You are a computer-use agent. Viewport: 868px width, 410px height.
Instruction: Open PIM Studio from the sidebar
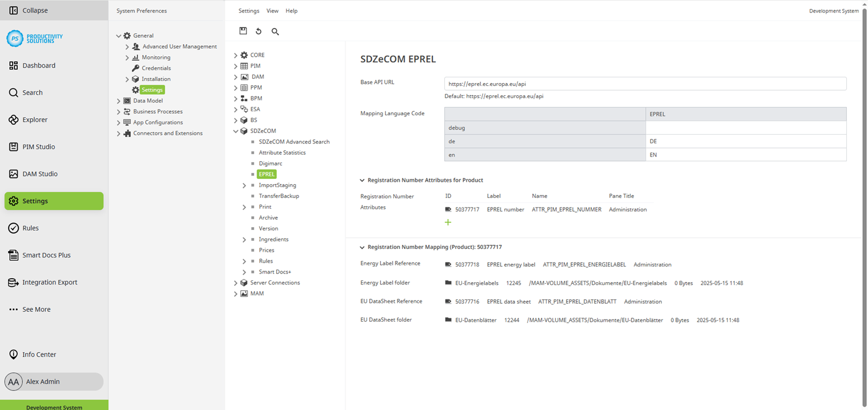(x=14, y=147)
